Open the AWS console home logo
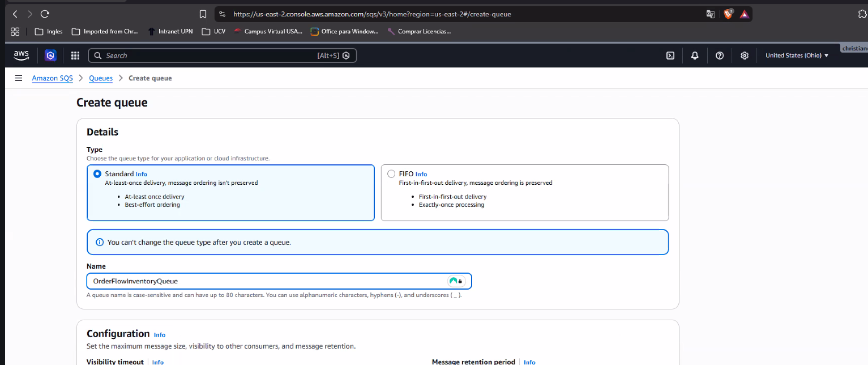 click(22, 55)
